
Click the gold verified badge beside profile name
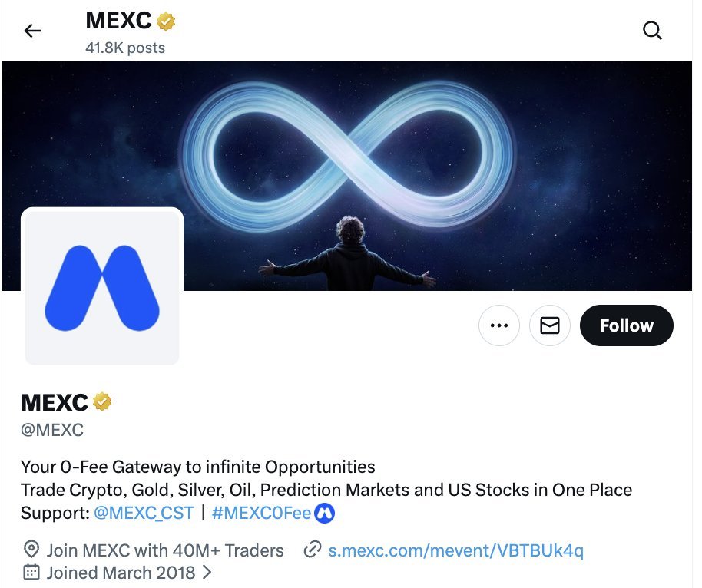102,401
